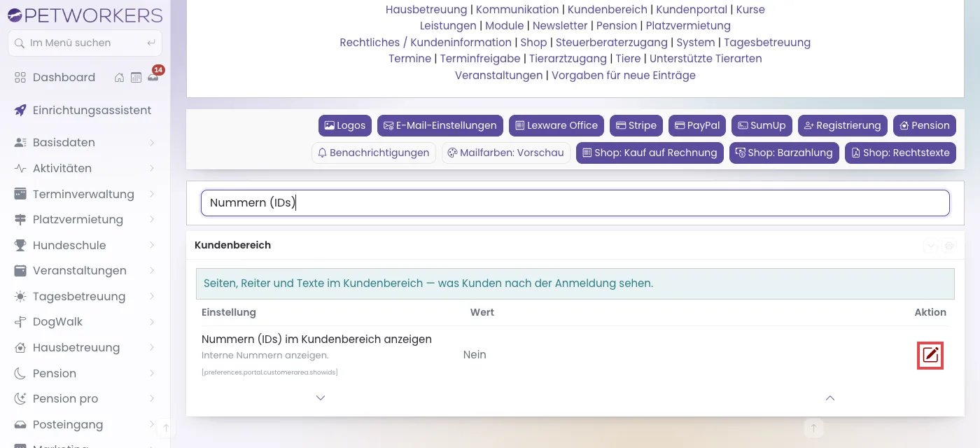Click the Pension pro moon icon

pos(20,398)
